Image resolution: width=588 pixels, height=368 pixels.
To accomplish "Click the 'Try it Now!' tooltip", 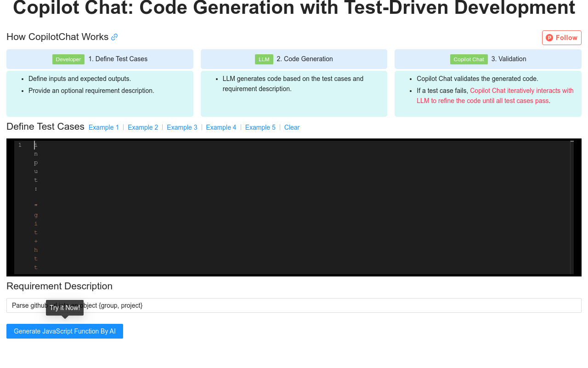I will pyautogui.click(x=65, y=308).
